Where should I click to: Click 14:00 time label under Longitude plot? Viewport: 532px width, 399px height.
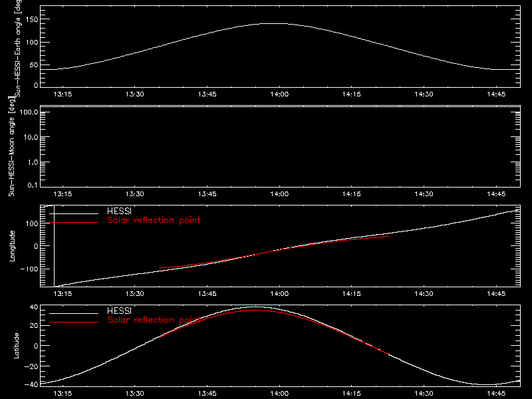[279, 294]
